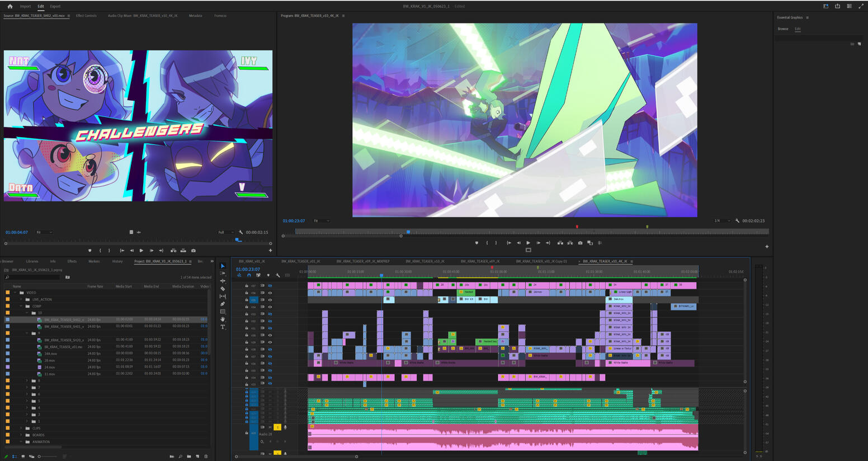
Task: Open the BW_KRAK_TEASER_v09_JK_MIXPREP sequence tab
Action: (x=362, y=261)
